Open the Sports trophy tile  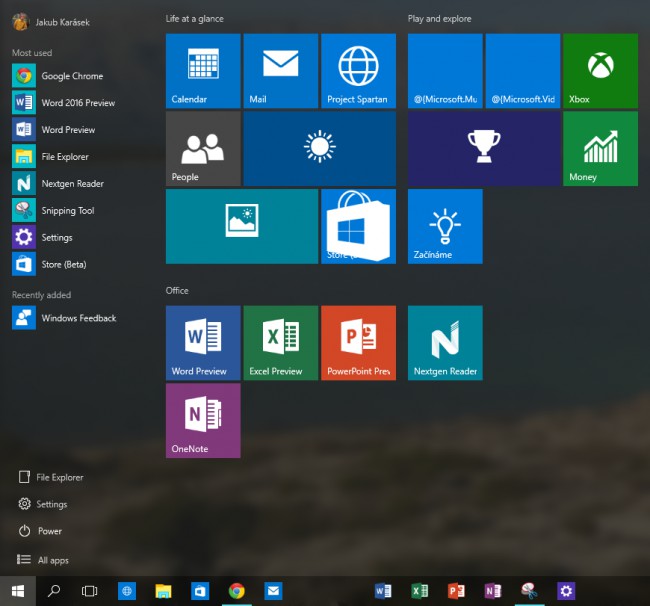point(484,149)
